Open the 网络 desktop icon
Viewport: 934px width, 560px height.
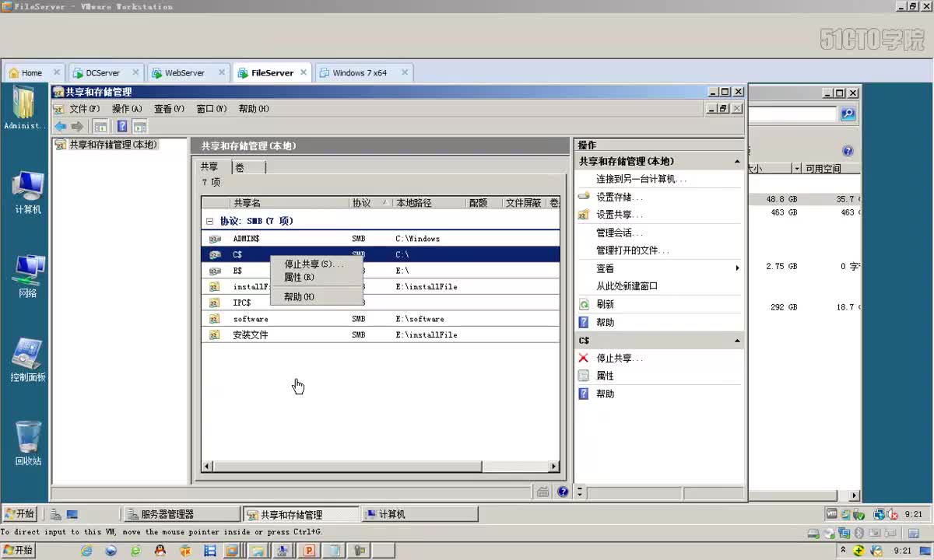click(x=28, y=277)
